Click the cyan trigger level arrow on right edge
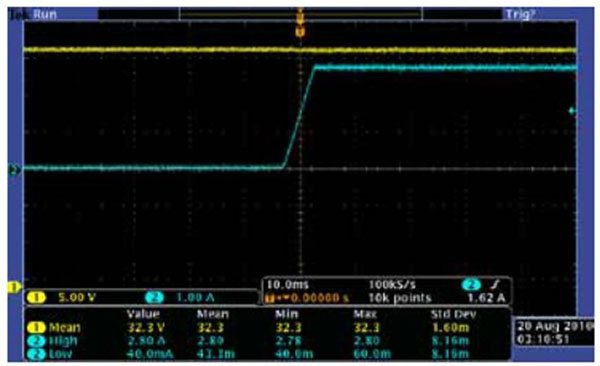This screenshot has height=366, width=600. coord(572,111)
